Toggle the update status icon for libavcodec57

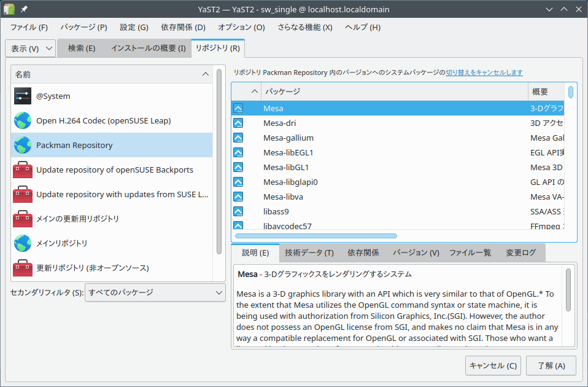pos(238,225)
